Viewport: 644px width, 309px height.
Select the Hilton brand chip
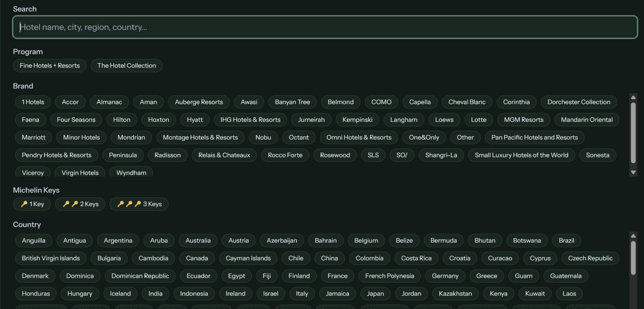coord(122,120)
